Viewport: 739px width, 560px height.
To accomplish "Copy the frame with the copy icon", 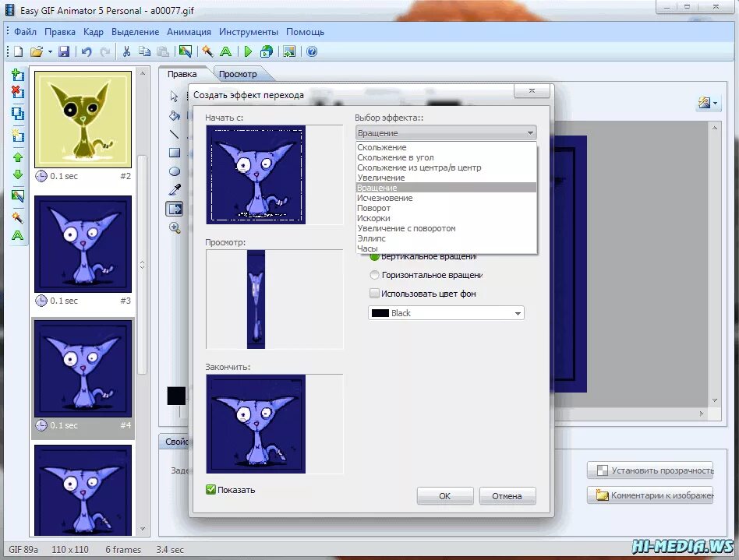I will point(144,52).
